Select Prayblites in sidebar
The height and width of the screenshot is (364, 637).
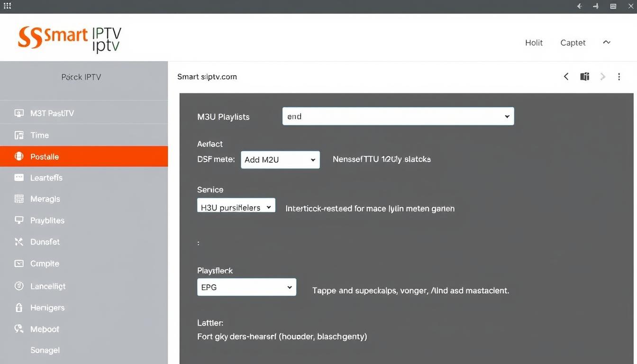84,220
